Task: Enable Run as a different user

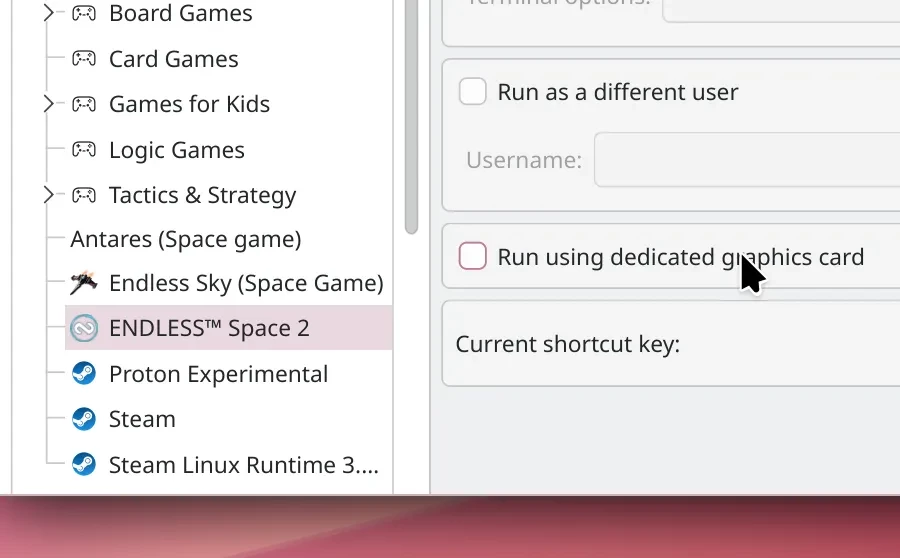Action: click(x=472, y=92)
